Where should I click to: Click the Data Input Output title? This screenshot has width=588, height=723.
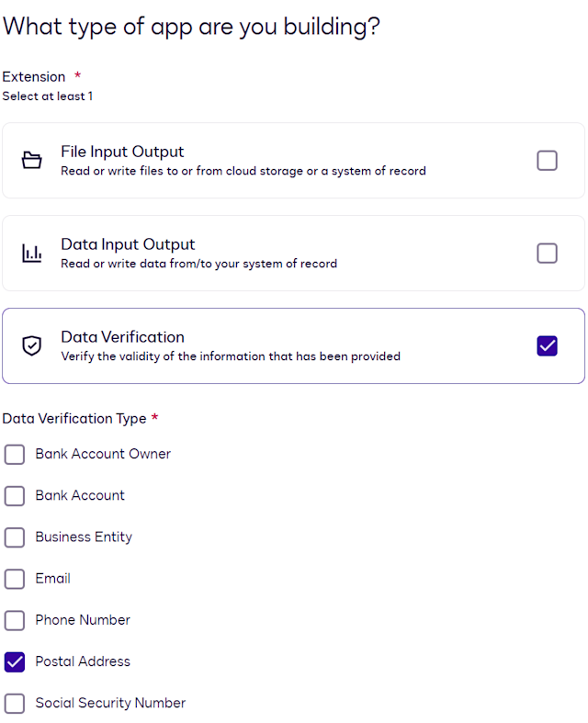tap(128, 244)
